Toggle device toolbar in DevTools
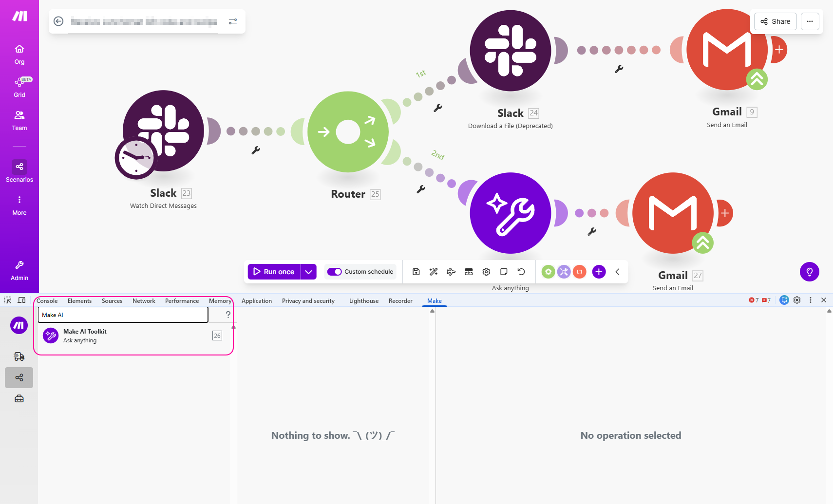This screenshot has width=833, height=504. point(21,300)
